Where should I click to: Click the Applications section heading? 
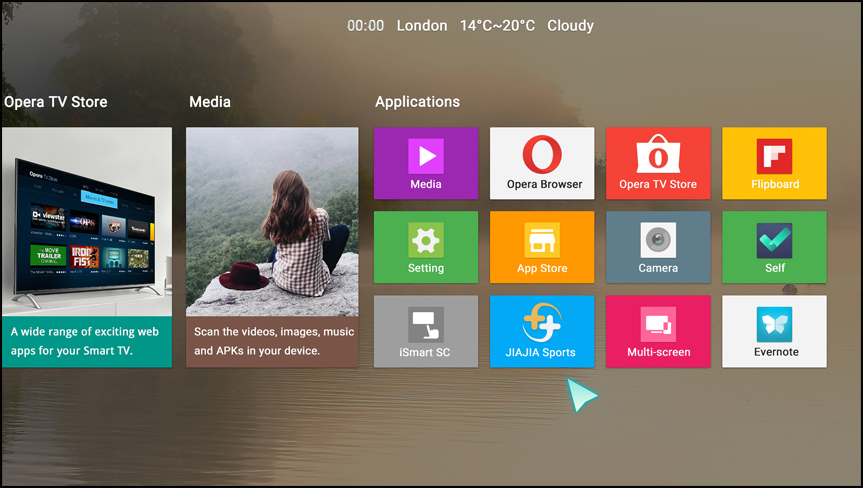point(417,102)
